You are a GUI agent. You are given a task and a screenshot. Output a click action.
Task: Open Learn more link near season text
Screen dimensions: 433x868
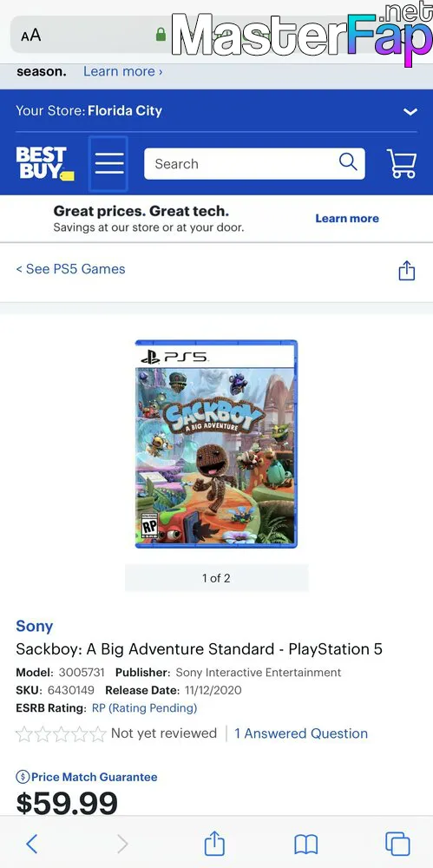point(123,71)
